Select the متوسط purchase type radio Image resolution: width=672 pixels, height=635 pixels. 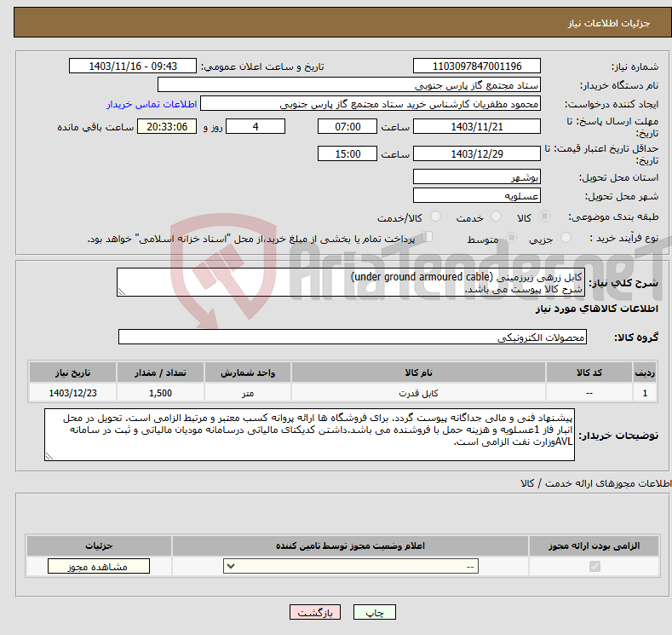pos(511,238)
